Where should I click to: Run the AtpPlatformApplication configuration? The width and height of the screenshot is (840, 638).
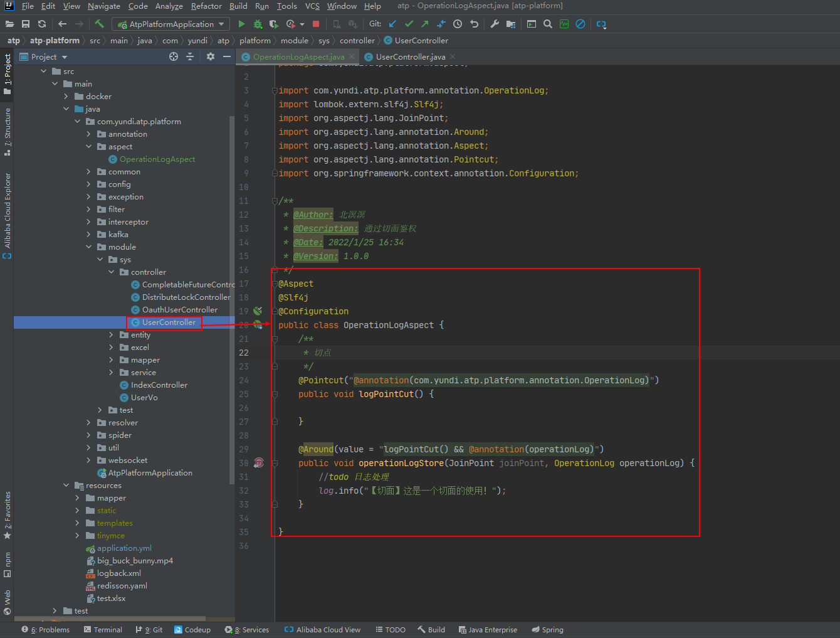(241, 24)
